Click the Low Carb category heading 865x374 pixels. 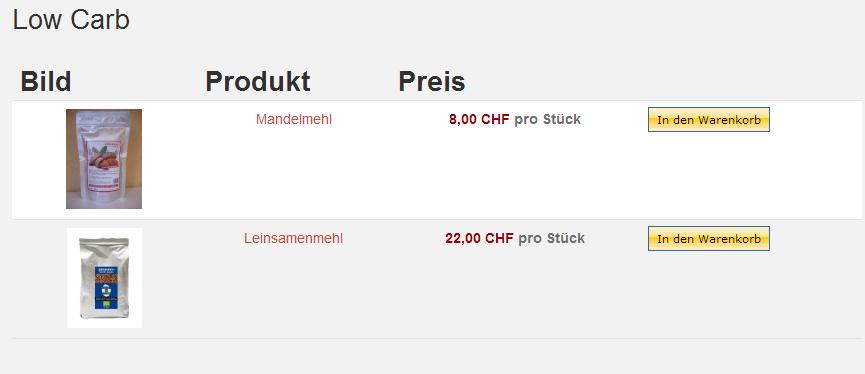(71, 20)
